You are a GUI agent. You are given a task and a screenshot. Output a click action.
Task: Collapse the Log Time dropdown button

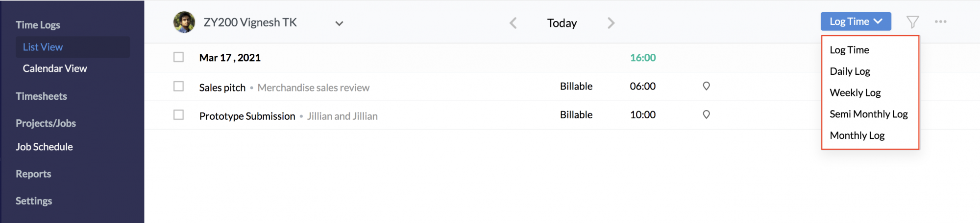click(856, 22)
